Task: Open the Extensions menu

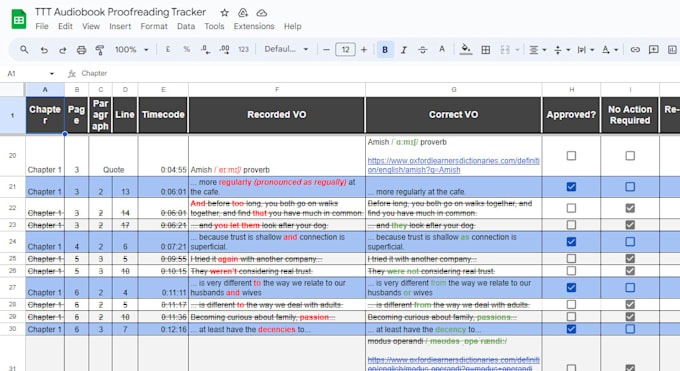Action: click(254, 26)
